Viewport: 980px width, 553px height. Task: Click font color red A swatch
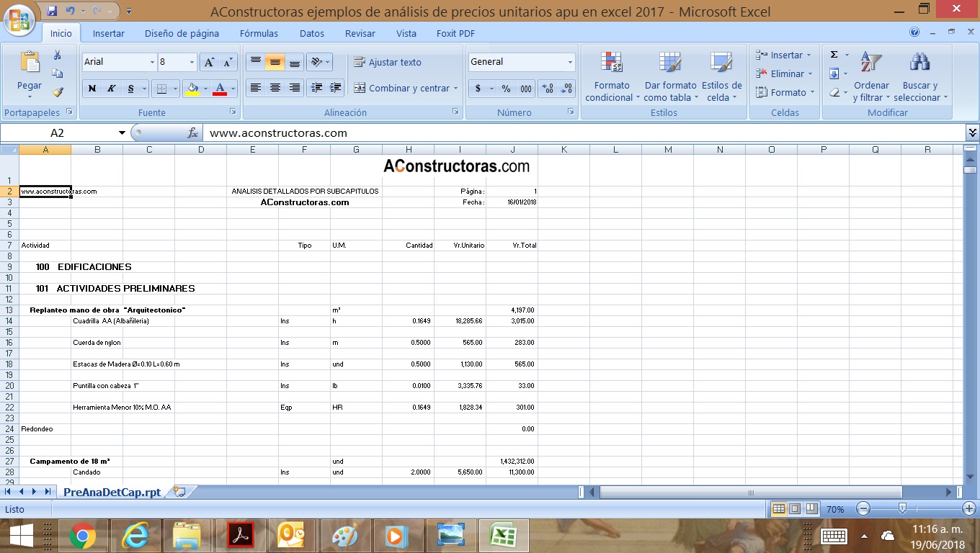pyautogui.click(x=220, y=89)
